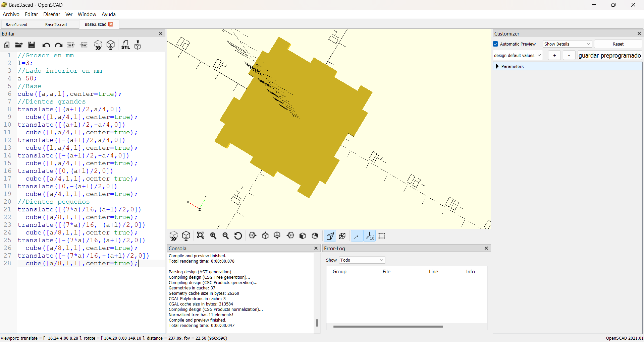Open the Error-Log Show Todo dropdown
The image size is (644, 342).
click(x=362, y=260)
